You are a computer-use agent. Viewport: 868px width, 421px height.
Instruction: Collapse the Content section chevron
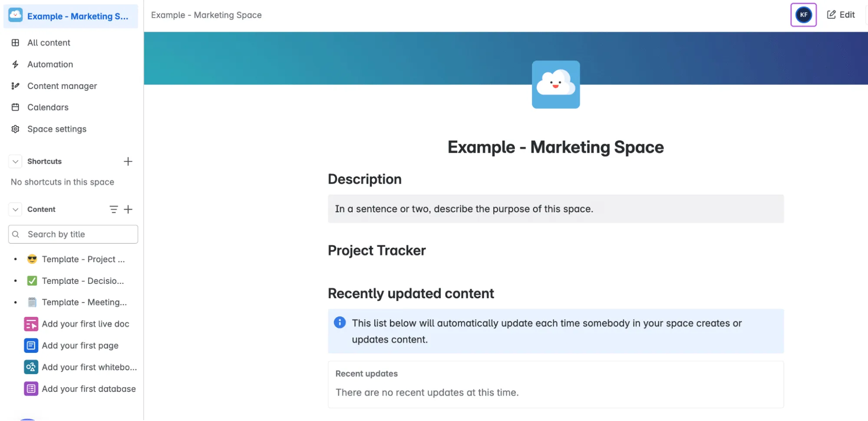[x=15, y=209]
